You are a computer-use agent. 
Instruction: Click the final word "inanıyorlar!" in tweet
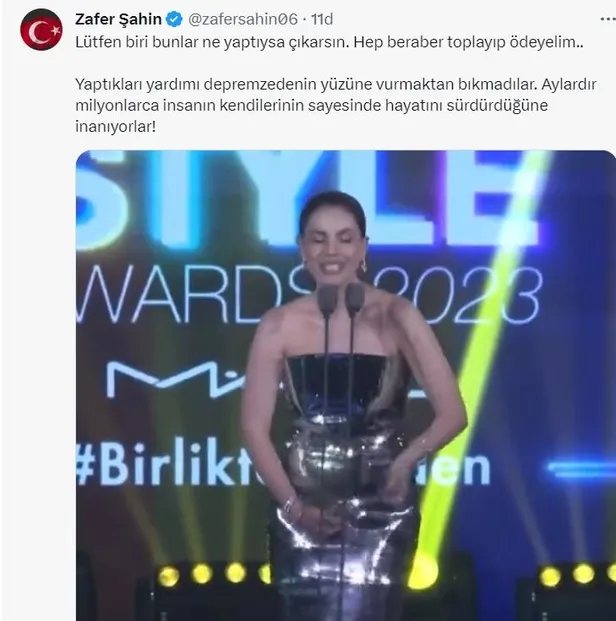[x=115, y=127]
